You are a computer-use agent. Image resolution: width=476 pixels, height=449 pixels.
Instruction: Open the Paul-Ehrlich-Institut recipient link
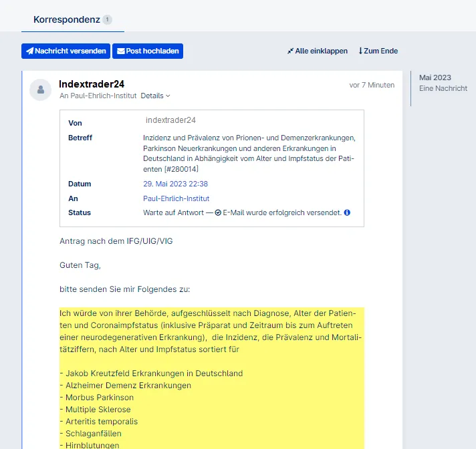click(x=176, y=198)
